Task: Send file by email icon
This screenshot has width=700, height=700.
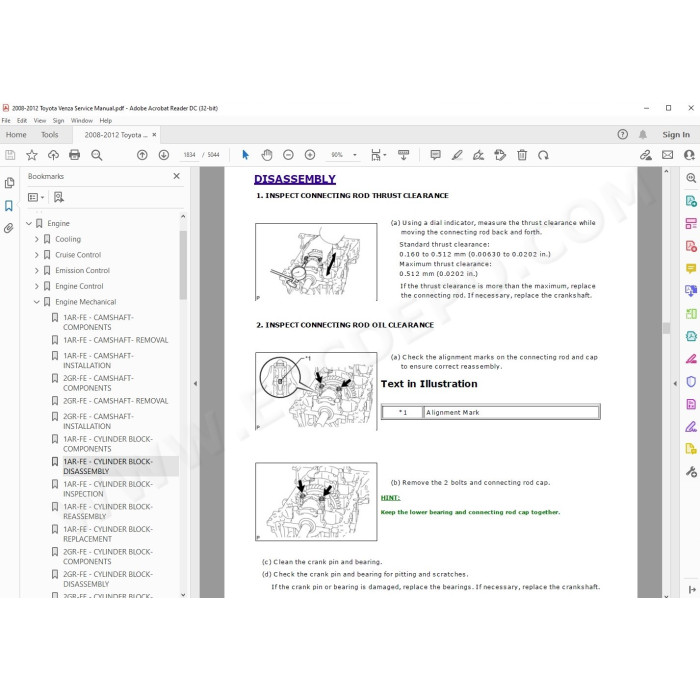Action: pyautogui.click(x=667, y=155)
